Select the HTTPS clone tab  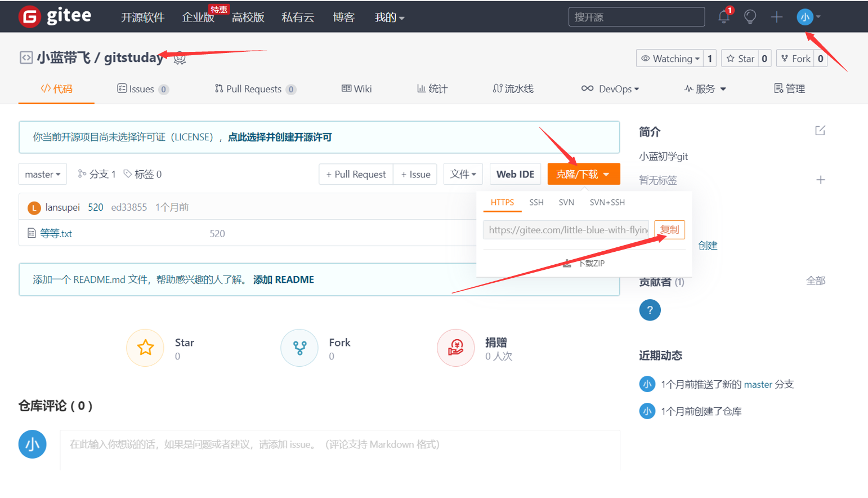click(x=502, y=202)
